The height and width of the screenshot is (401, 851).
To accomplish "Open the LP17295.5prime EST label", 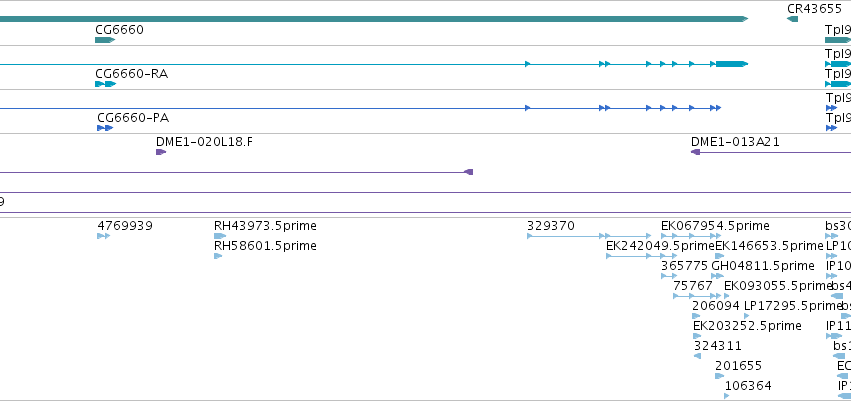I will (x=792, y=306).
